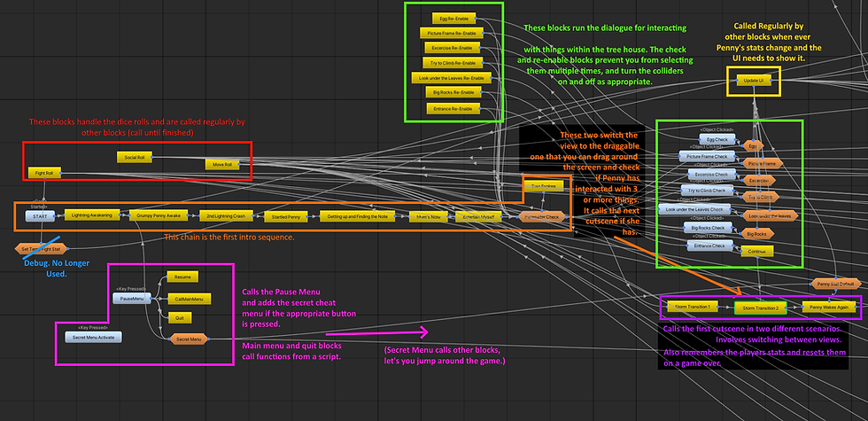Viewport: 868px width, 421px height.
Task: Select the Look under the Leaves Check block
Action: [694, 209]
